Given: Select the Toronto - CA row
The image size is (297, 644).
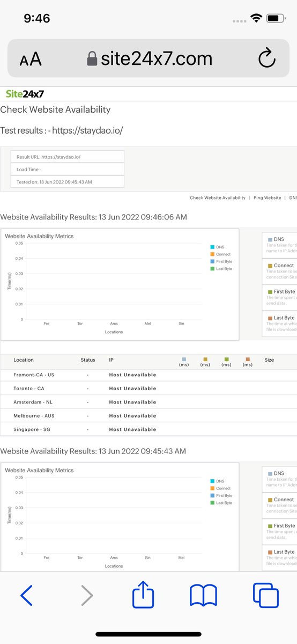Looking at the screenshot, I should click(148, 389).
